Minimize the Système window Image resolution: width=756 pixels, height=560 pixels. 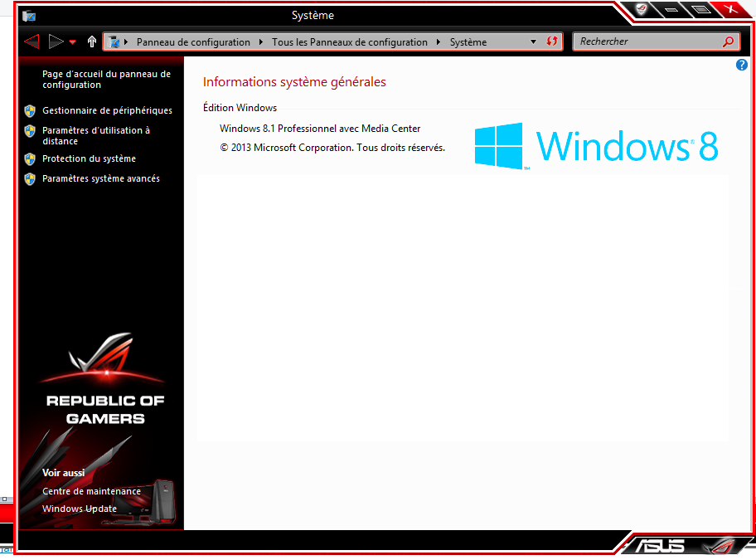pyautogui.click(x=671, y=10)
